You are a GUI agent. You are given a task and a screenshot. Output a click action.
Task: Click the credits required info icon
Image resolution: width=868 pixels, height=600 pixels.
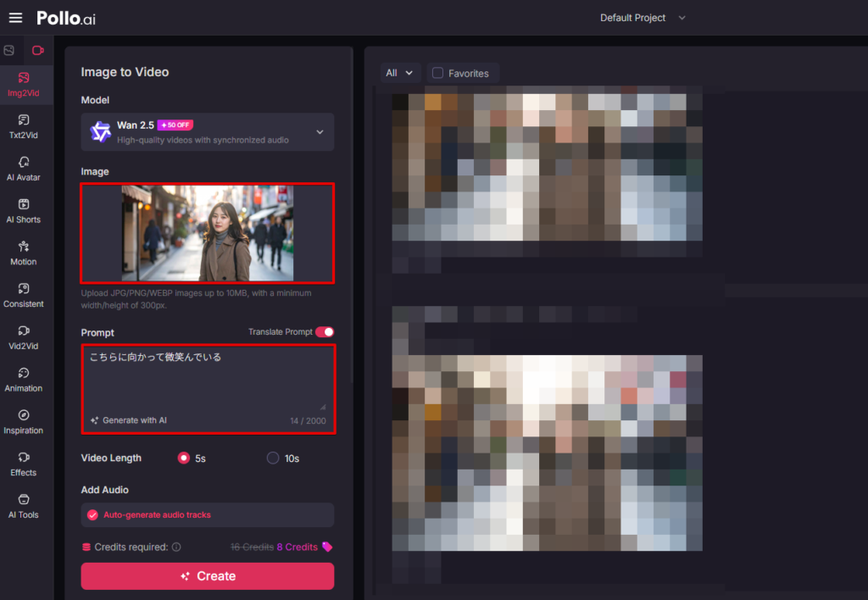[x=176, y=547]
